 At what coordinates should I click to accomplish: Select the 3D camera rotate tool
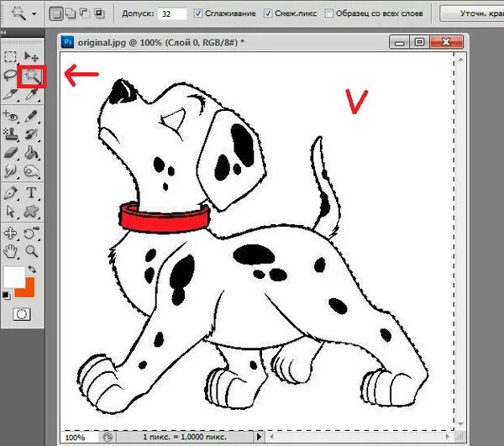coord(32,233)
